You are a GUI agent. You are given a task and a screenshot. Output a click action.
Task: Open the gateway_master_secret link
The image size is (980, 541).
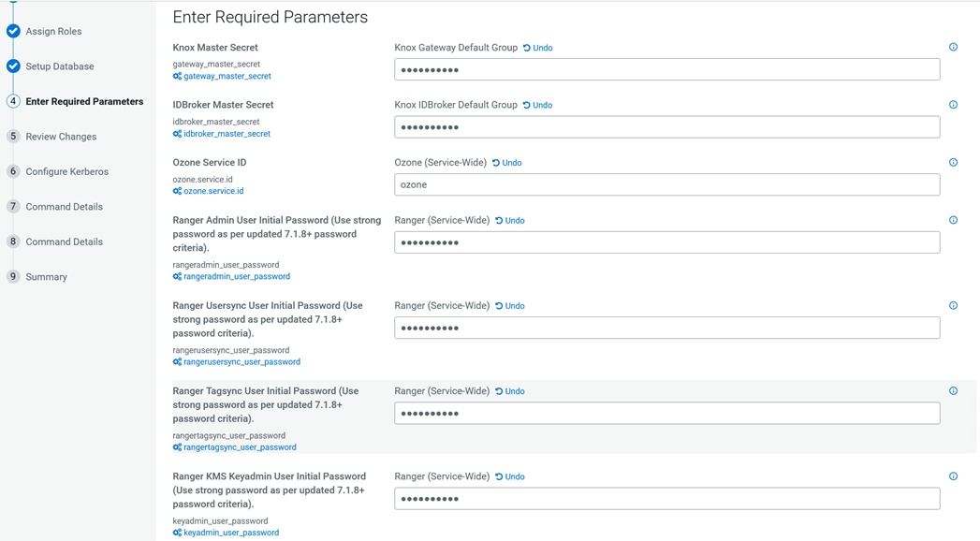click(x=227, y=76)
